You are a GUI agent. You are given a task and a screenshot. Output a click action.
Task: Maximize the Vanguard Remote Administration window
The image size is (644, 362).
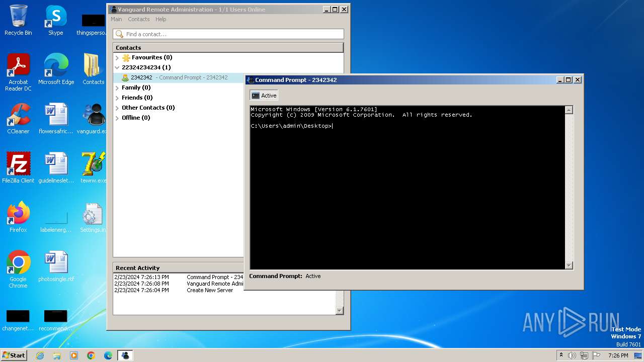(335, 10)
